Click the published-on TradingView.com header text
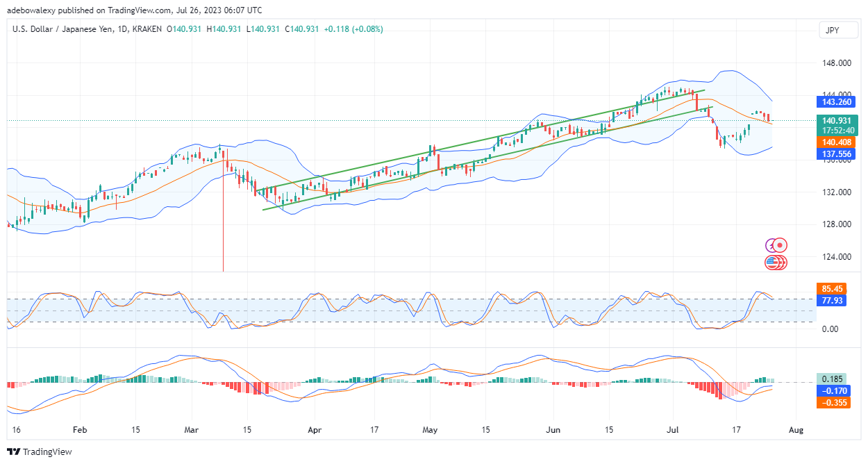This screenshot has width=868, height=464. point(135,9)
